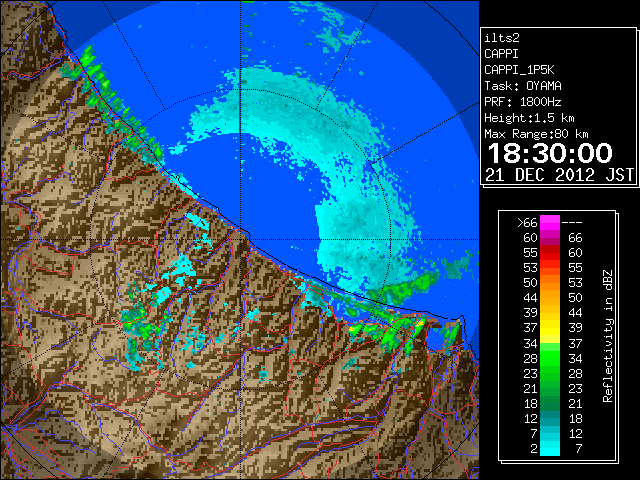This screenshot has height=480, width=640.
Task: Click the bright green 28–34 dBZ legend swatch
Action: tap(550, 358)
